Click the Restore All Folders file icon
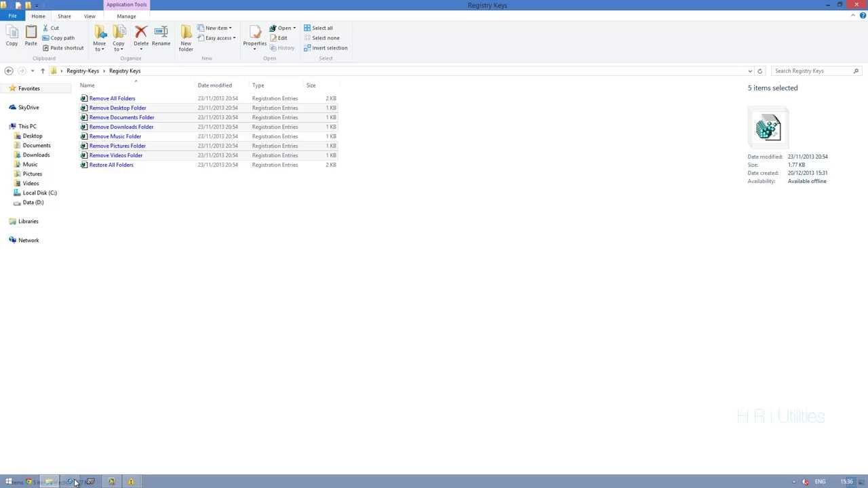Image resolution: width=868 pixels, height=488 pixels. point(84,165)
